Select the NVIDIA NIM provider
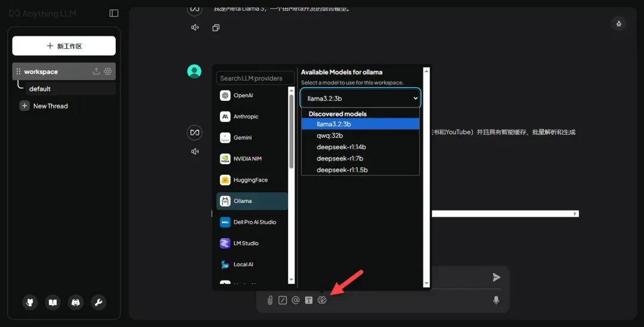This screenshot has height=327, width=644. click(252, 159)
